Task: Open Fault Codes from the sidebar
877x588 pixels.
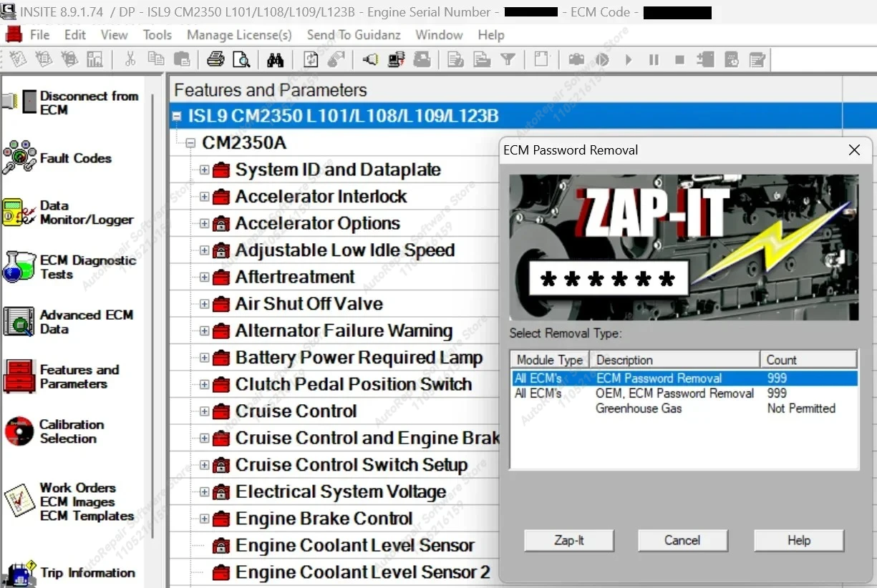Action: point(19,157)
